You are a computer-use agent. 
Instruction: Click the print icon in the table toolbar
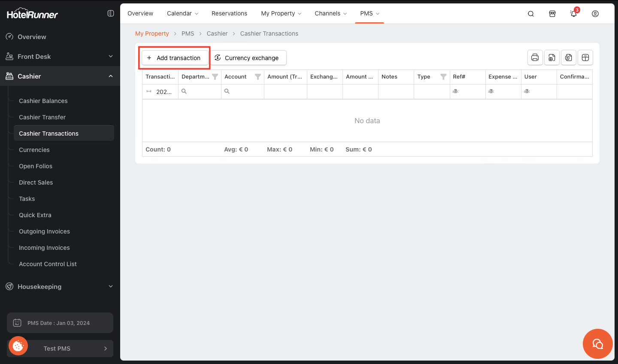click(535, 58)
